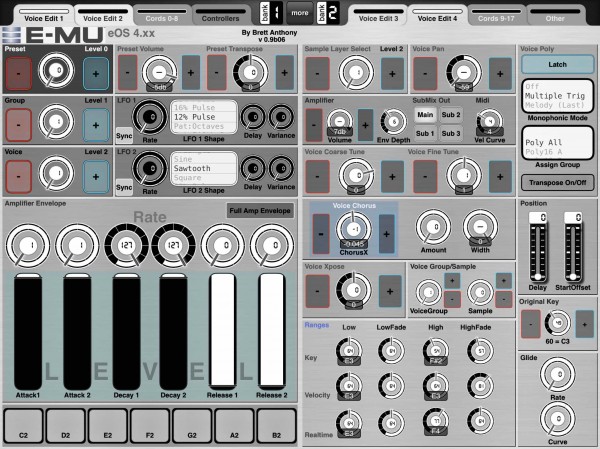The width and height of the screenshot is (600, 449).
Task: Click the Glide Rate knob
Action: point(558,374)
